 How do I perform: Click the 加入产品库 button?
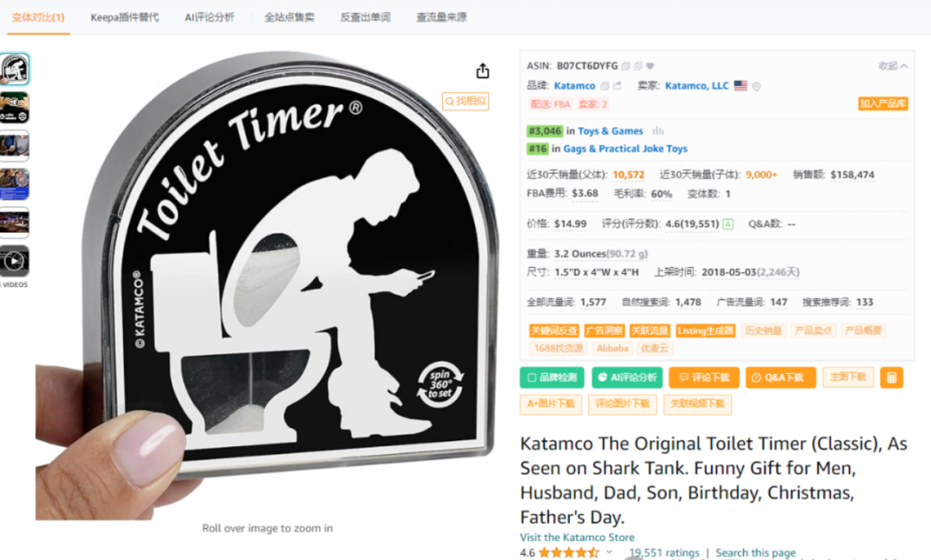click(x=883, y=103)
